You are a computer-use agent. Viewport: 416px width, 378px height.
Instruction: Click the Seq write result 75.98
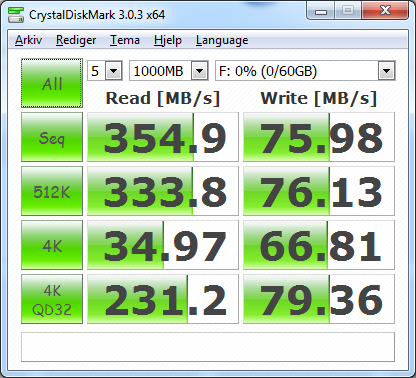pyautogui.click(x=319, y=137)
